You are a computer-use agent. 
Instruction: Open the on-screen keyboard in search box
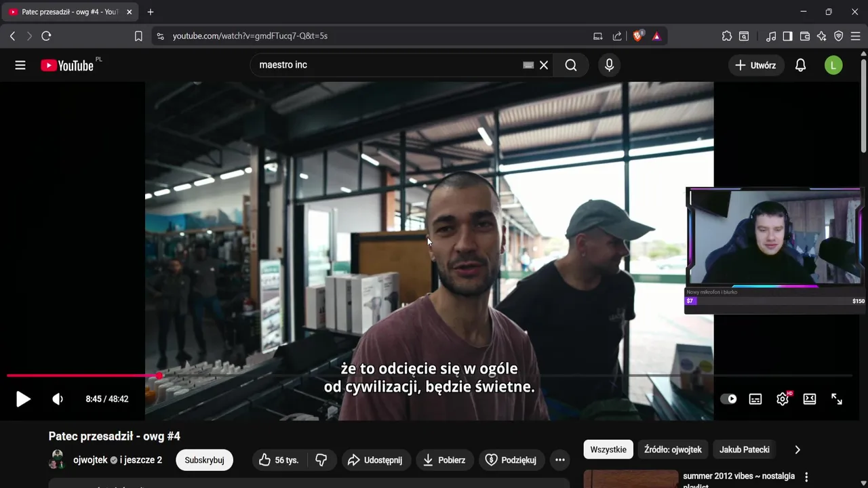coord(528,65)
